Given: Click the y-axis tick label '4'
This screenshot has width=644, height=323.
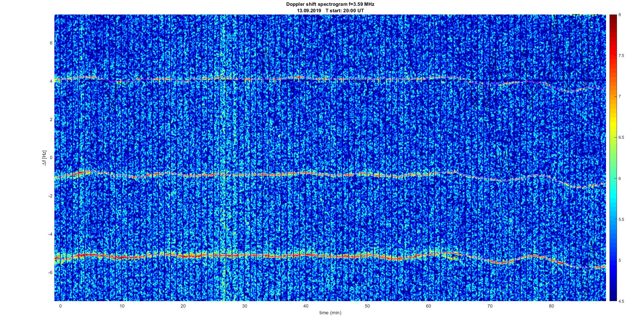Looking at the screenshot, I should [51, 81].
